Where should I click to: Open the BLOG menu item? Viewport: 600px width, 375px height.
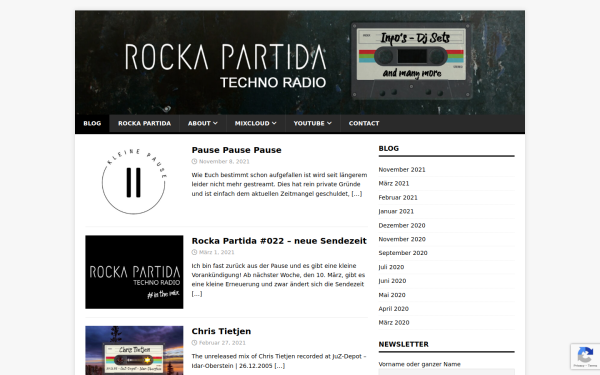tap(92, 123)
